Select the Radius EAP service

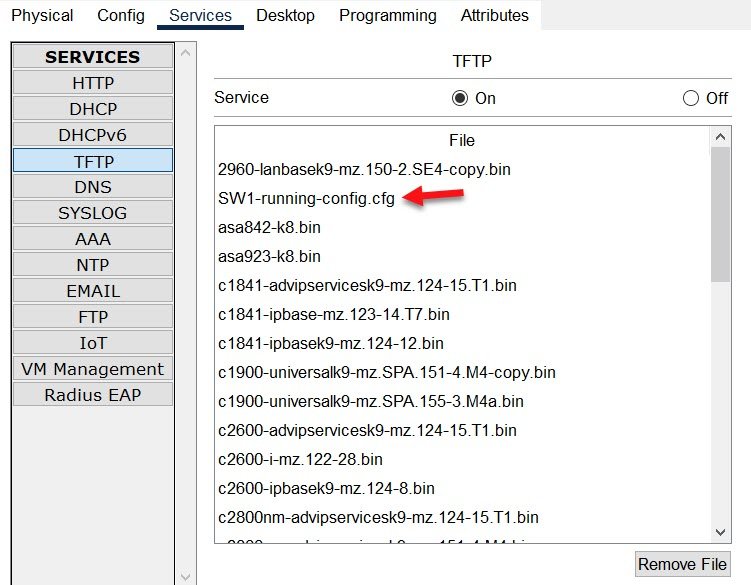coord(93,395)
